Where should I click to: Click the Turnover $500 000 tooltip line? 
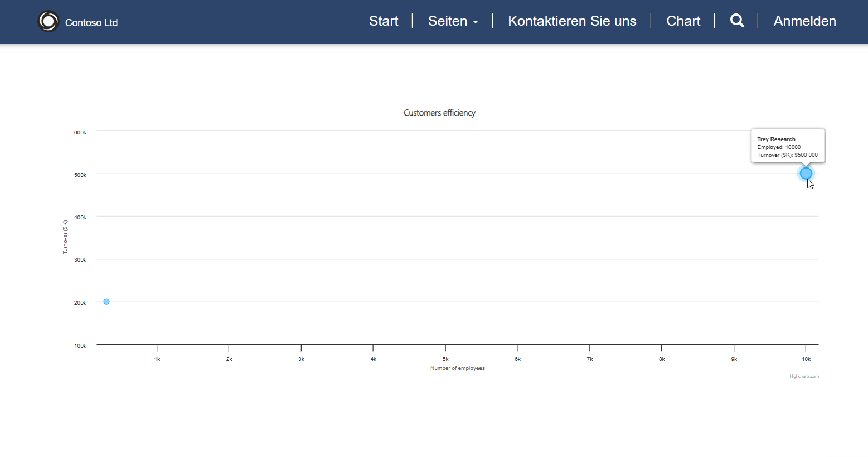click(x=787, y=155)
